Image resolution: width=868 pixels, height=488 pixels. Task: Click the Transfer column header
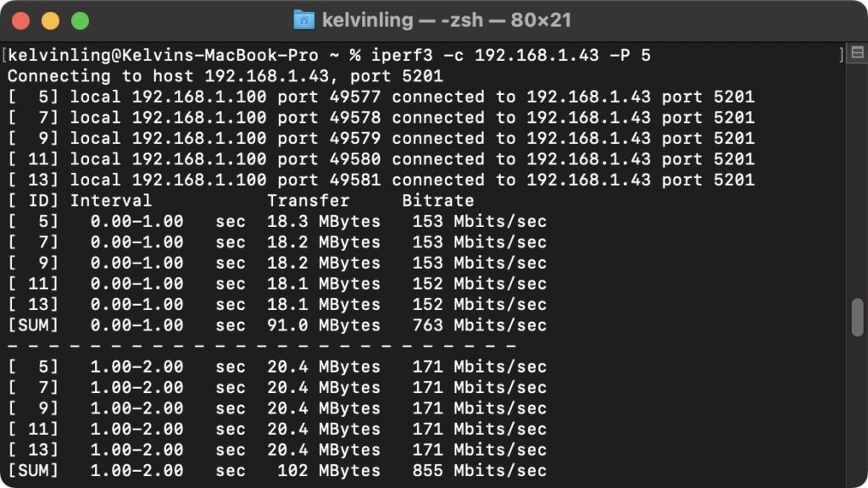[x=309, y=200]
